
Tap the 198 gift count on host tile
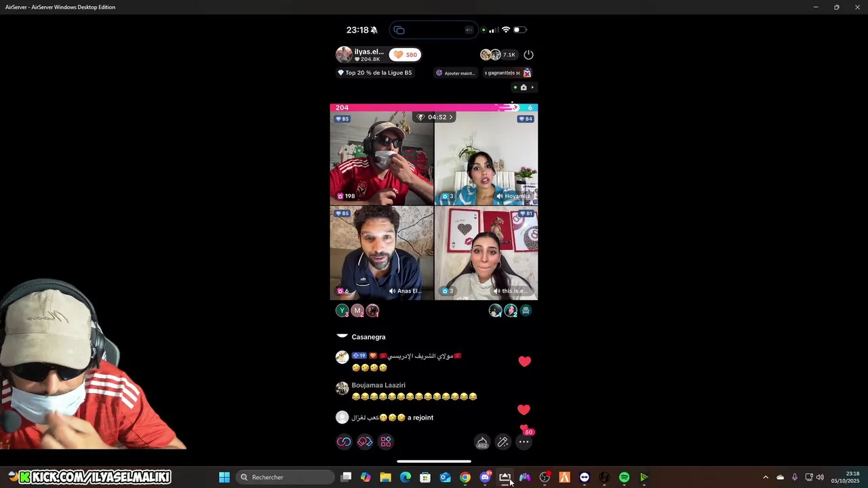coord(346,196)
